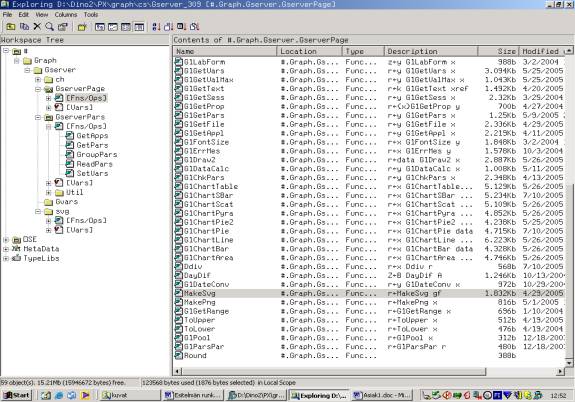Click the function icon beside G1ChartPie2

point(179,222)
